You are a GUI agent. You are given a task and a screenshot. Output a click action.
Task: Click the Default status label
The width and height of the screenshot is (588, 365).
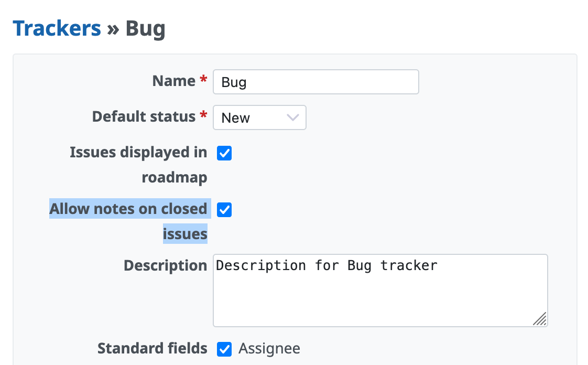click(x=144, y=116)
